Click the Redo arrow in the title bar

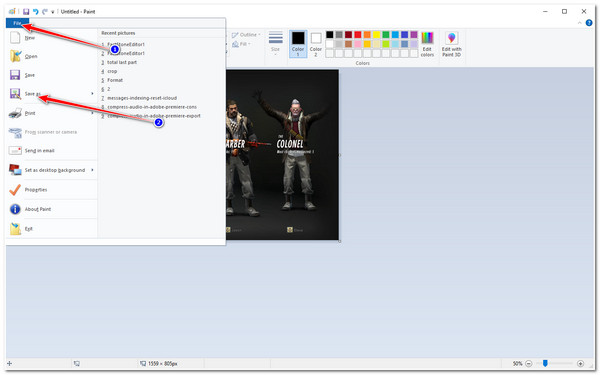tap(45, 11)
